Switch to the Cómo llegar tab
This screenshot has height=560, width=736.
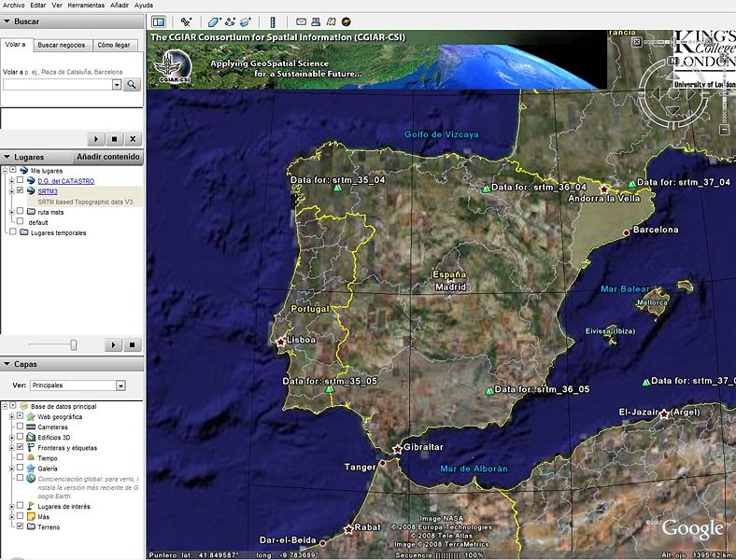(113, 45)
